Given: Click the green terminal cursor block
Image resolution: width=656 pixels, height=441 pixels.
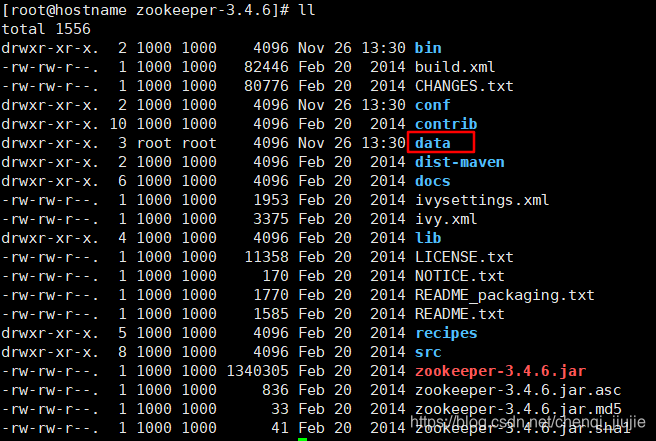Looking at the screenshot, I should coord(302,439).
